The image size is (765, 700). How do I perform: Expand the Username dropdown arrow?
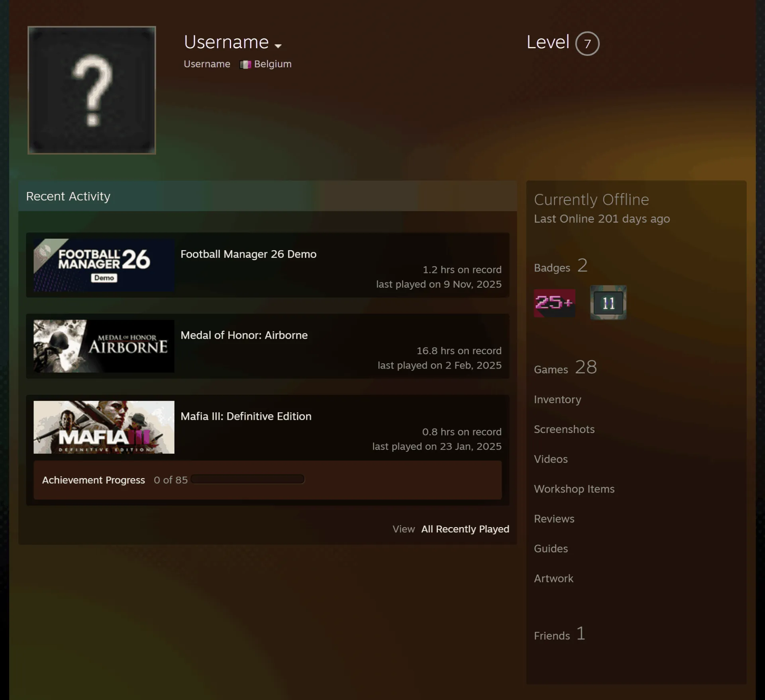tap(278, 46)
